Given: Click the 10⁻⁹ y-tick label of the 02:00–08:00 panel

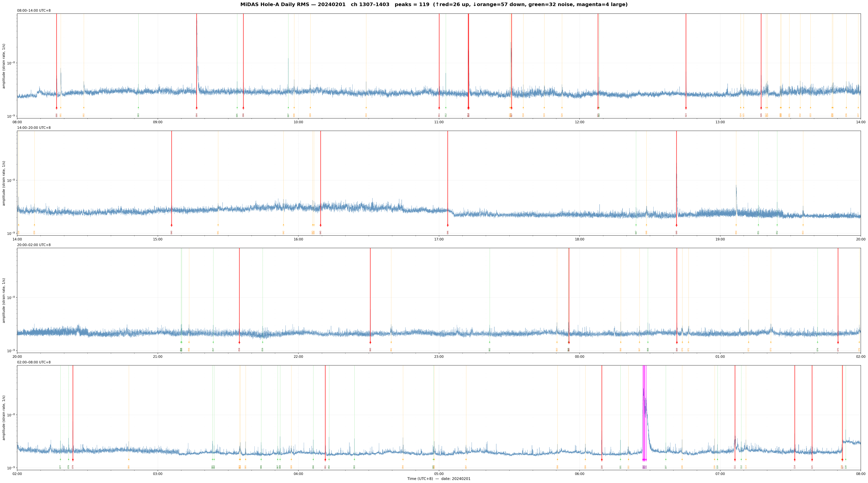Looking at the screenshot, I should click(x=11, y=468).
